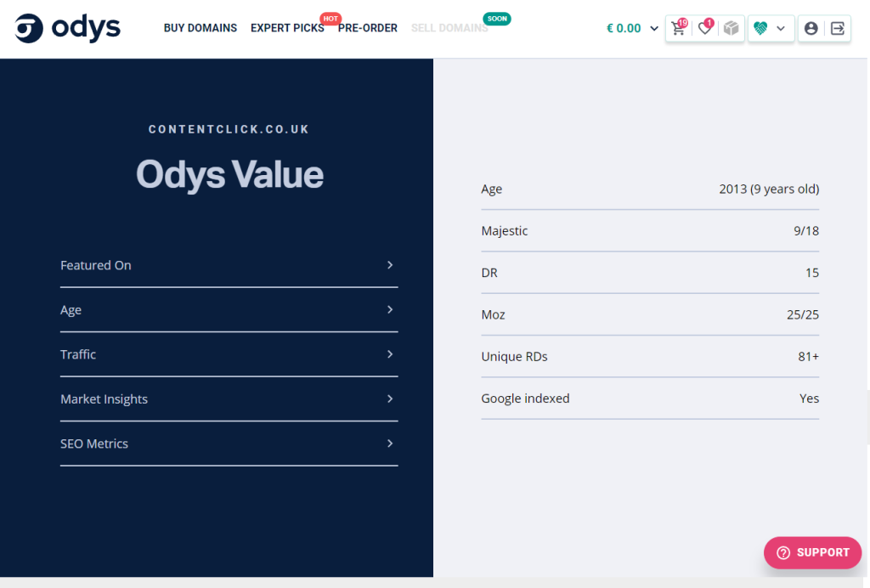Click the CONTENTCLICK.CO.UK domain name
This screenshot has height=588, width=870.
coord(229,129)
